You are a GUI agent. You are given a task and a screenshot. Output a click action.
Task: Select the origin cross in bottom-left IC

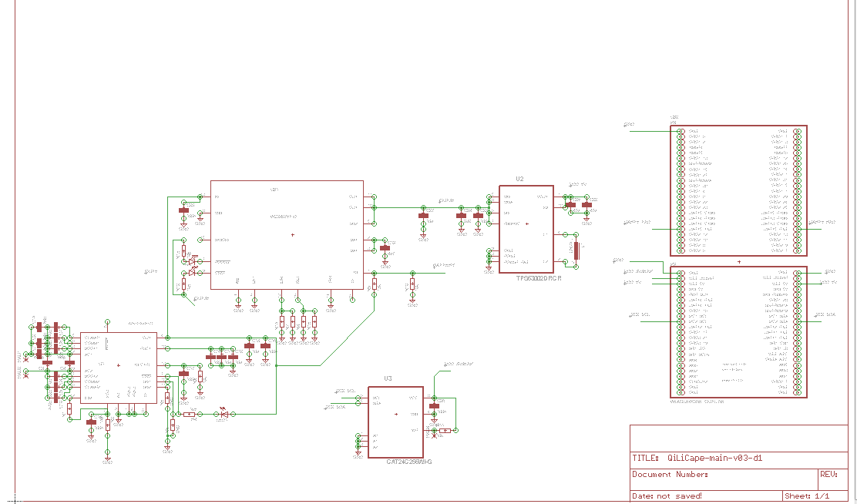118,365
